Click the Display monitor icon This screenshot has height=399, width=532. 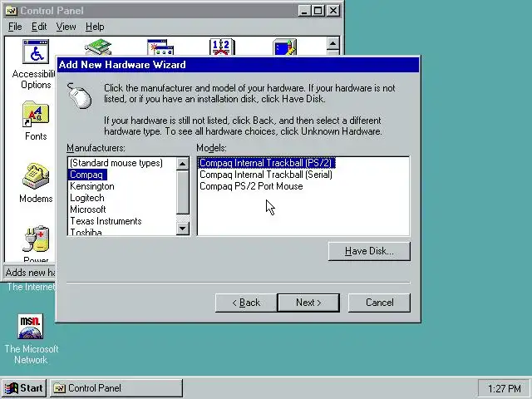(x=284, y=47)
